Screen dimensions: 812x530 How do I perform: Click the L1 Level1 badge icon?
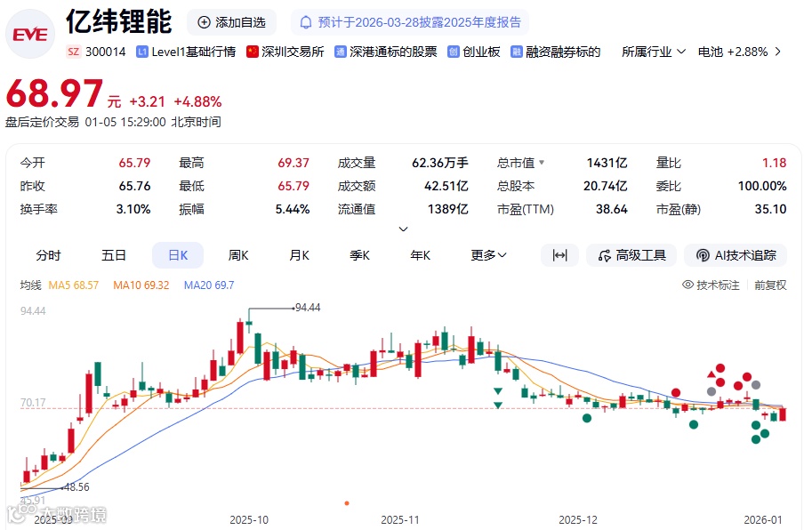pyautogui.click(x=142, y=52)
